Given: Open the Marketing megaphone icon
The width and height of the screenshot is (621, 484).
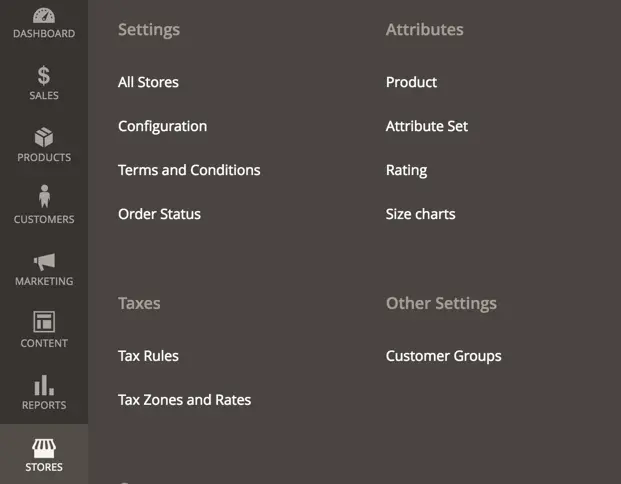Looking at the screenshot, I should coord(44,261).
